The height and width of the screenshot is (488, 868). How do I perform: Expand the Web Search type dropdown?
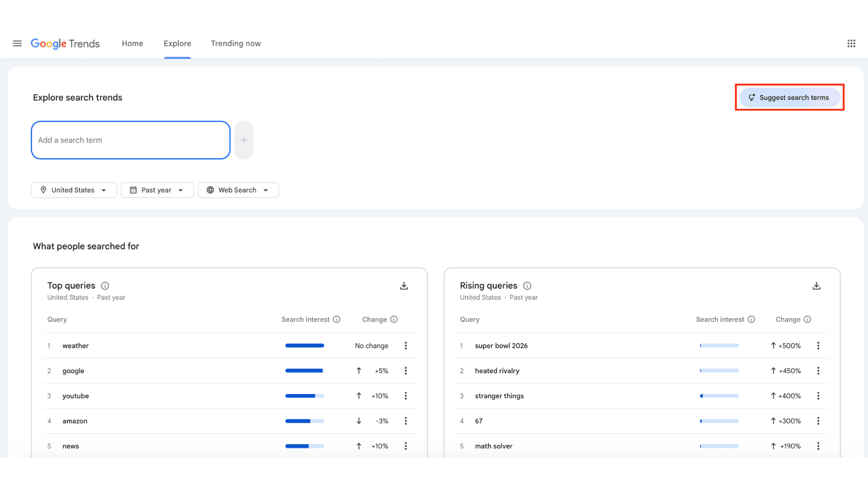tap(238, 190)
